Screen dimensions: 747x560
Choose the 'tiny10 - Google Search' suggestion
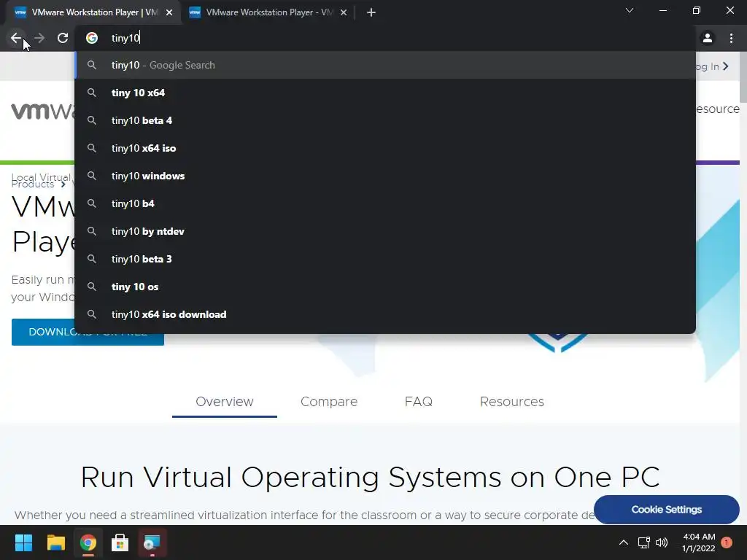[x=385, y=65]
